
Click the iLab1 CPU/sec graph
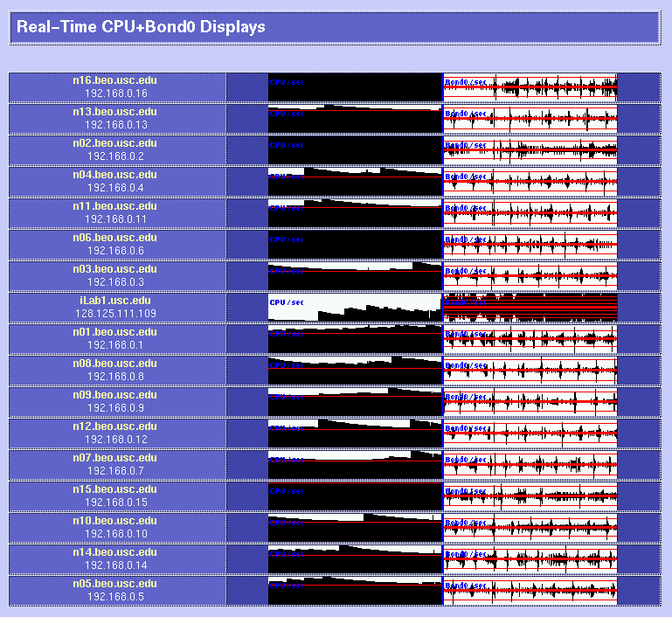point(355,308)
